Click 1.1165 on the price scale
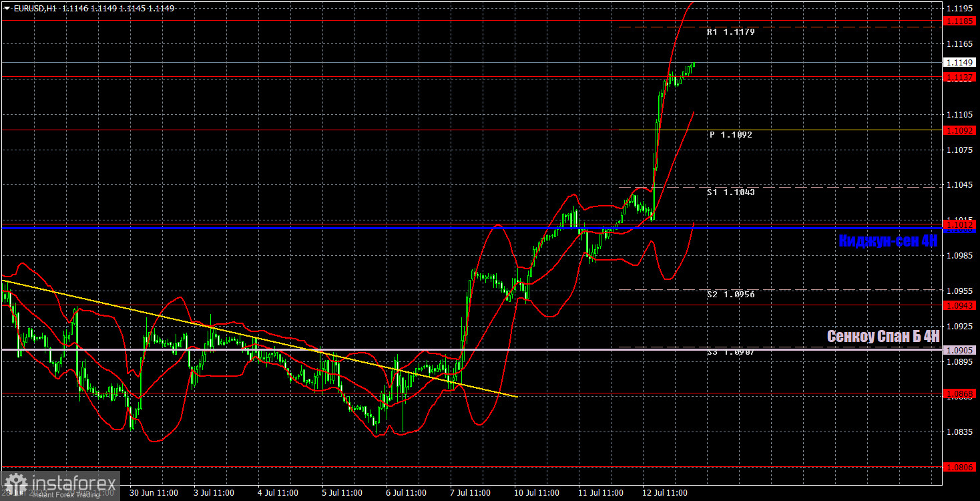980x501 pixels. [960, 43]
